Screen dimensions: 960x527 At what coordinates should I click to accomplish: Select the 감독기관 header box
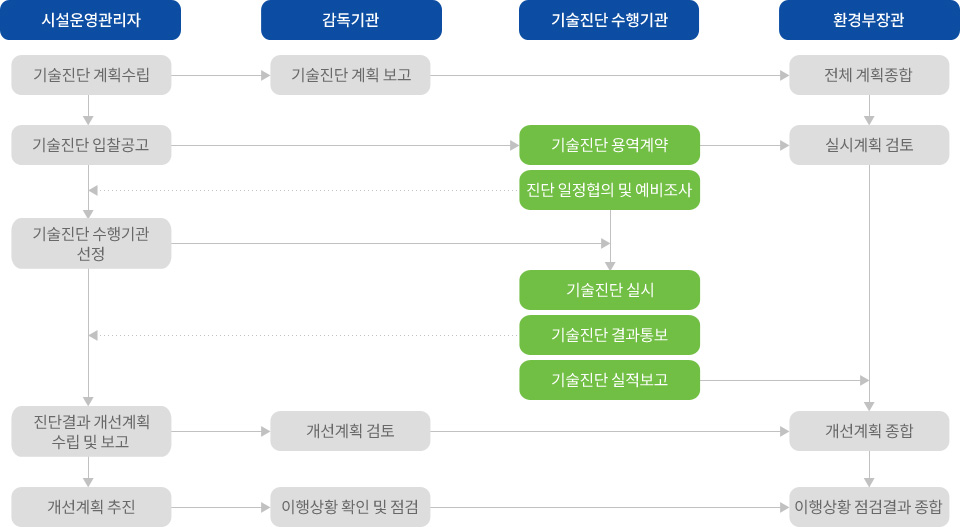351,20
